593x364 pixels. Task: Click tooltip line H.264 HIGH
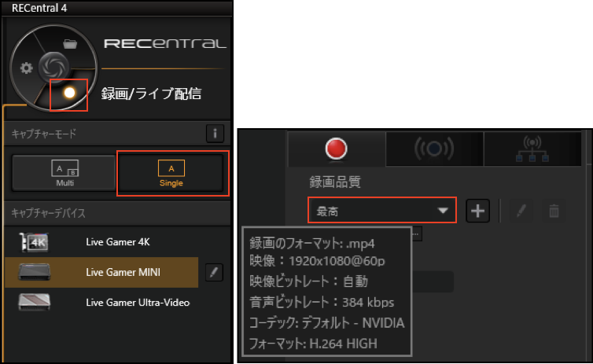(313, 344)
